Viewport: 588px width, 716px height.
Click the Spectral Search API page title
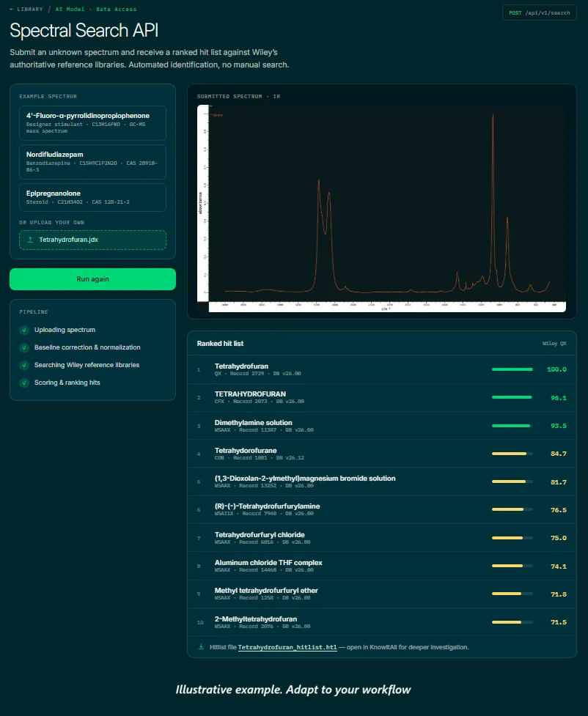pos(84,31)
